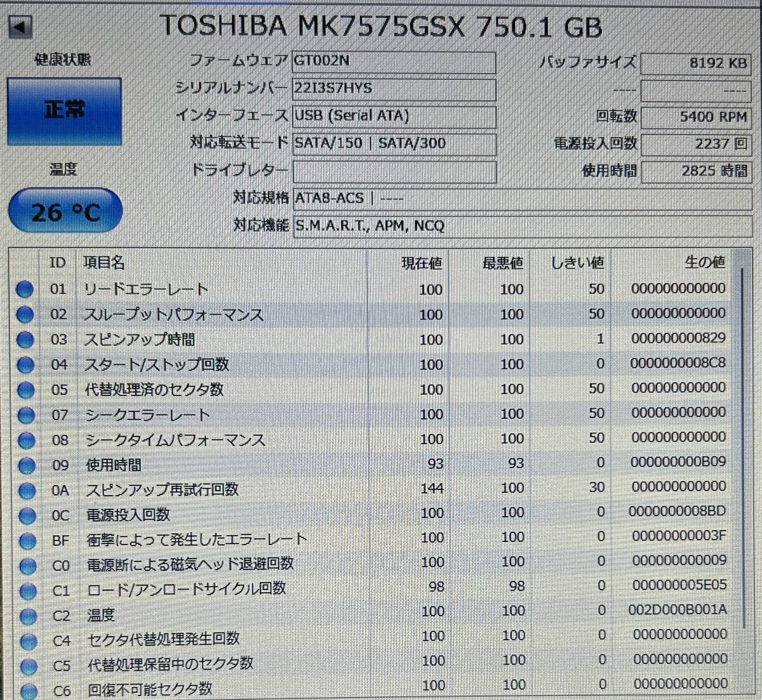This screenshot has height=700, width=762.
Task: Click the status icon for セクタ代替処理発生回数 row
Action: 28,641
